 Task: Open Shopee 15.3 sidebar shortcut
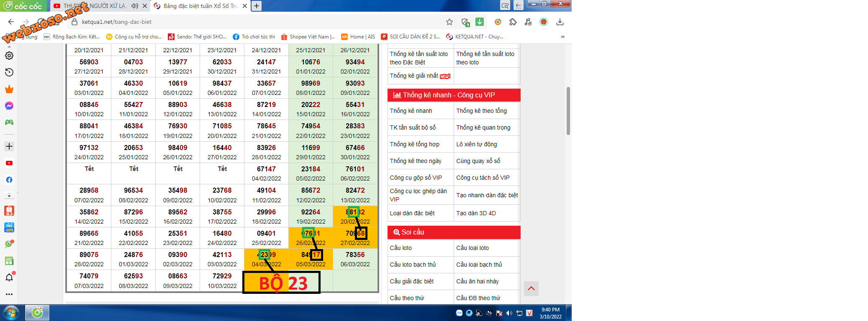pyautogui.click(x=9, y=211)
